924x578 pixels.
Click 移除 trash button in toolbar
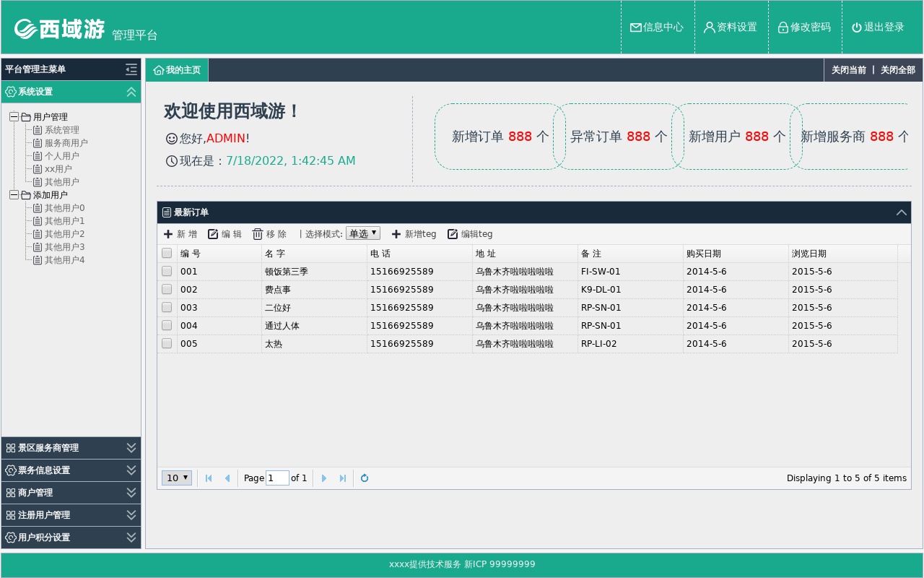coord(269,234)
